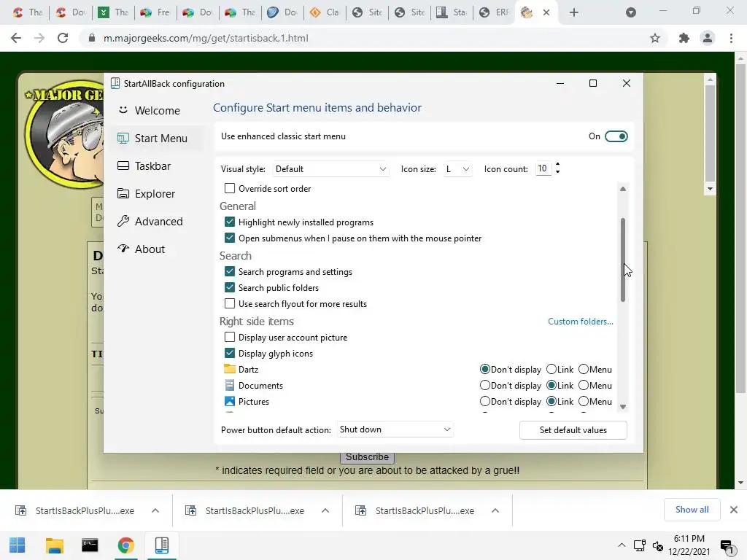Toggle Use enhanced classic start menu switch
747x560 pixels.
click(x=616, y=136)
